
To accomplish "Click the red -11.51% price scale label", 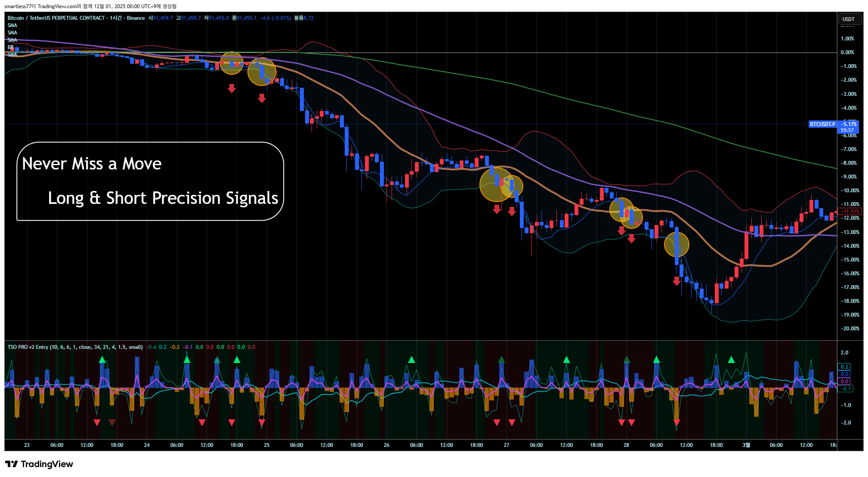I will tap(850, 212).
